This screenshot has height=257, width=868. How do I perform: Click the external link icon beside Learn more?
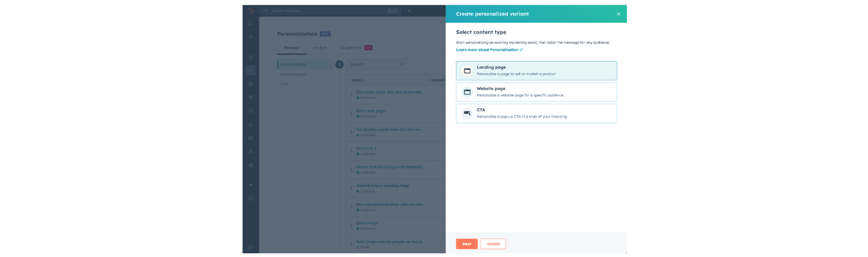(521, 49)
